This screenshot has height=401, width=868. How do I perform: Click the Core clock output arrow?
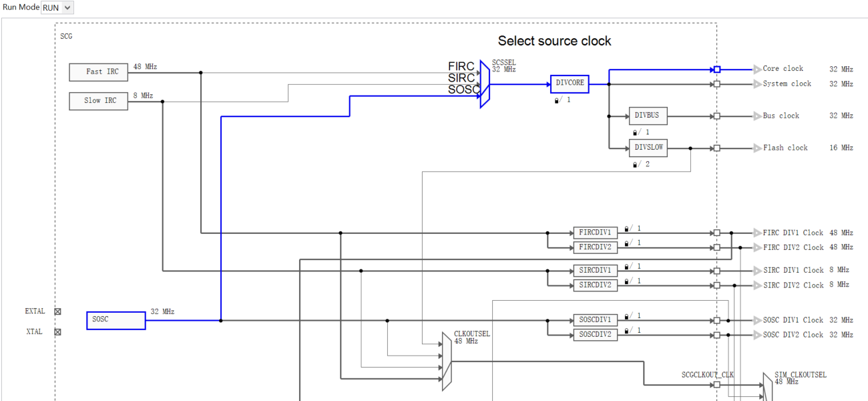757,69
